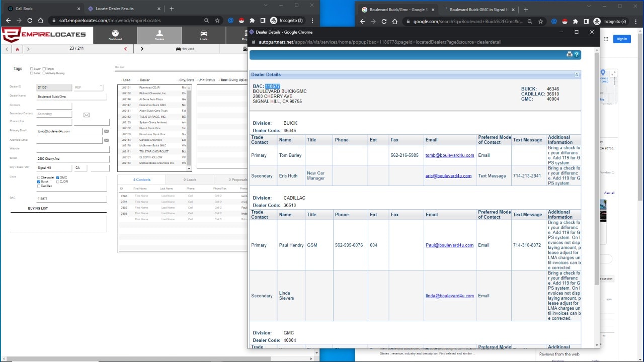Open the Loads section in EmpireLocates

point(204,35)
